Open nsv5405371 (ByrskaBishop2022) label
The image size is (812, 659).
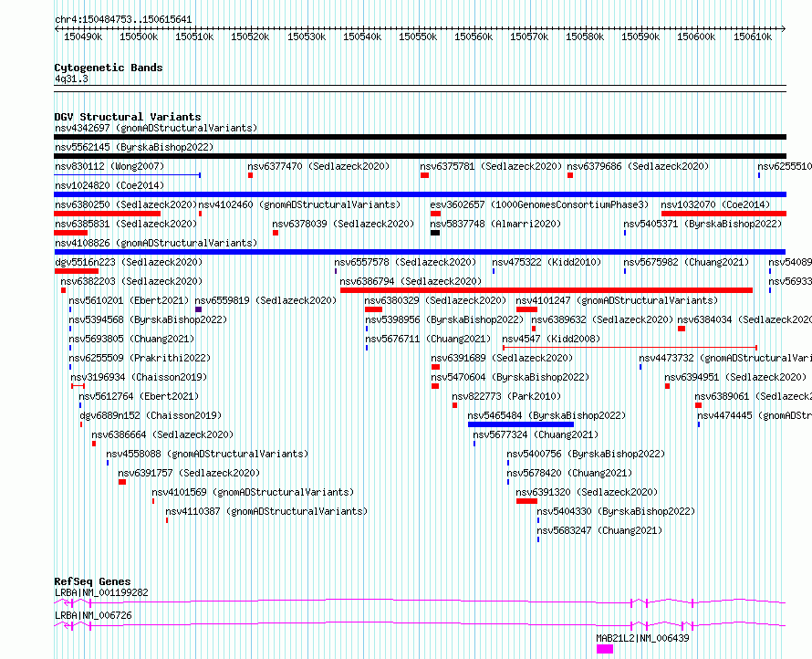coord(703,224)
